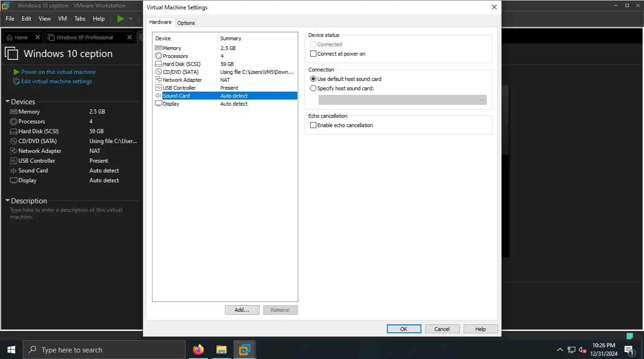Viewport: 644px width, 359px height.
Task: Click Power on this virtual machine link
Action: (58, 72)
